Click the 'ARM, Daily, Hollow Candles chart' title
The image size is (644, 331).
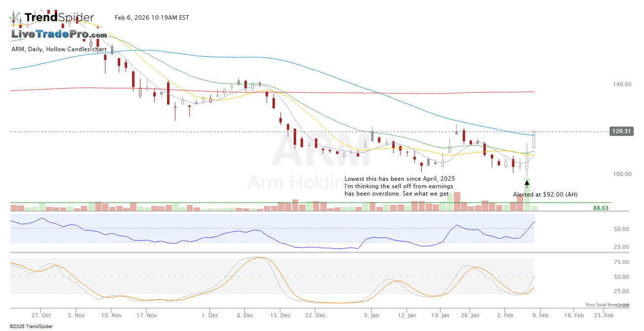tap(59, 49)
